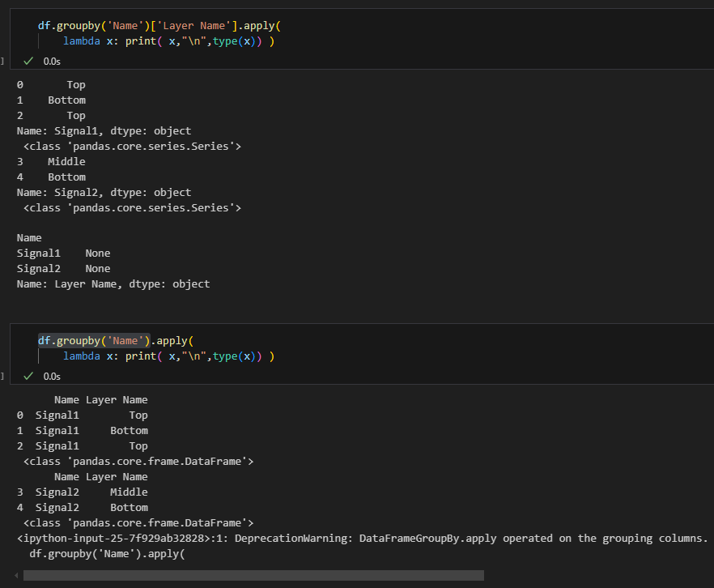714x588 pixels.
Task: Click 'Name: Signal2, dtype: object' output line
Action: point(104,193)
